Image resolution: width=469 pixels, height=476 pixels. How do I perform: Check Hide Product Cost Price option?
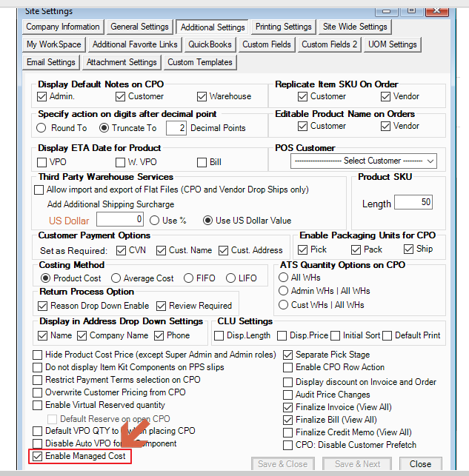[x=38, y=355]
